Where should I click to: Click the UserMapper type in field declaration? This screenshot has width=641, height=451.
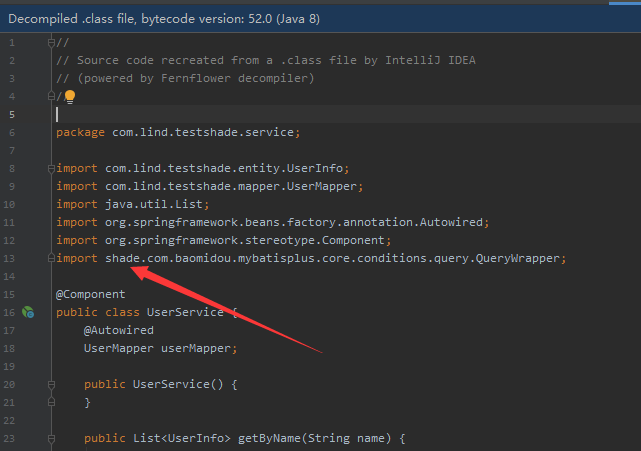tap(116, 348)
